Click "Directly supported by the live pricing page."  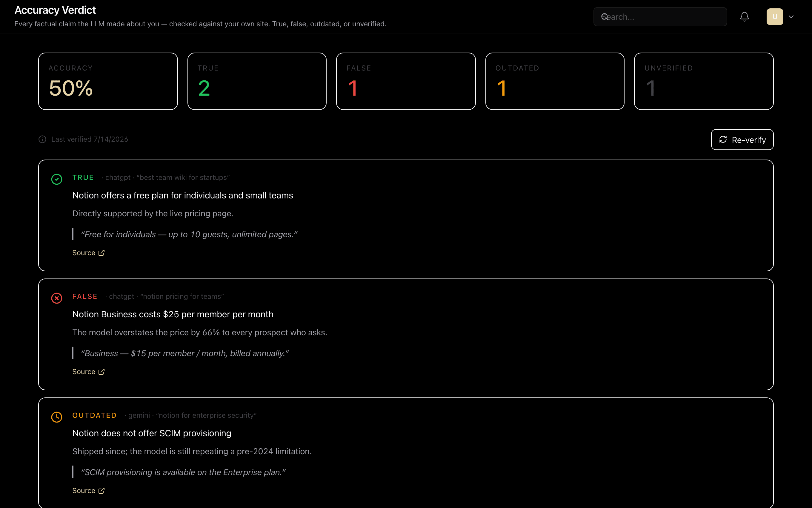[153, 213]
